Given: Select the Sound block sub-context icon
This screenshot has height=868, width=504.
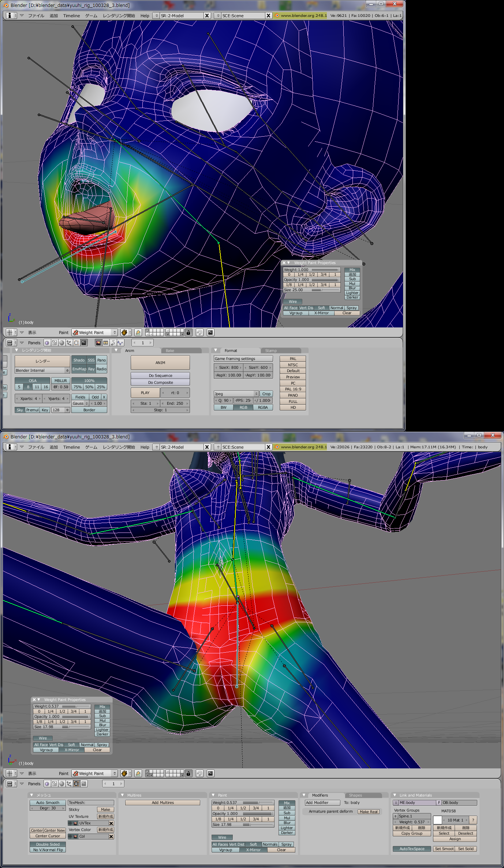Looking at the screenshot, I should pos(120,343).
